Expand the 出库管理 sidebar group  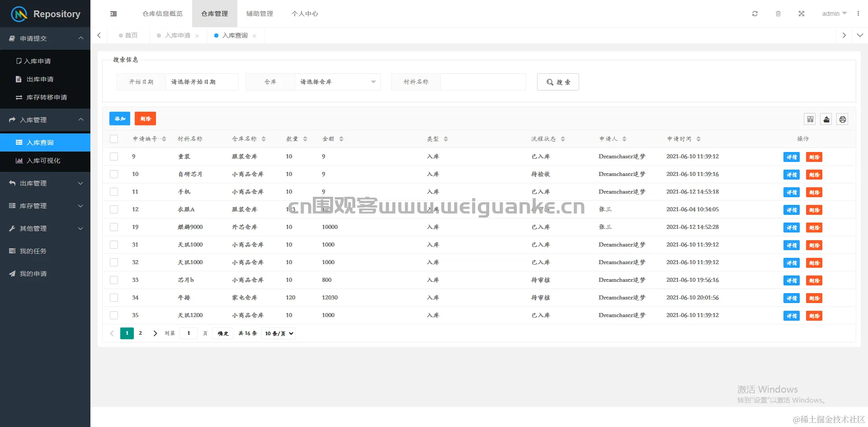tap(45, 183)
